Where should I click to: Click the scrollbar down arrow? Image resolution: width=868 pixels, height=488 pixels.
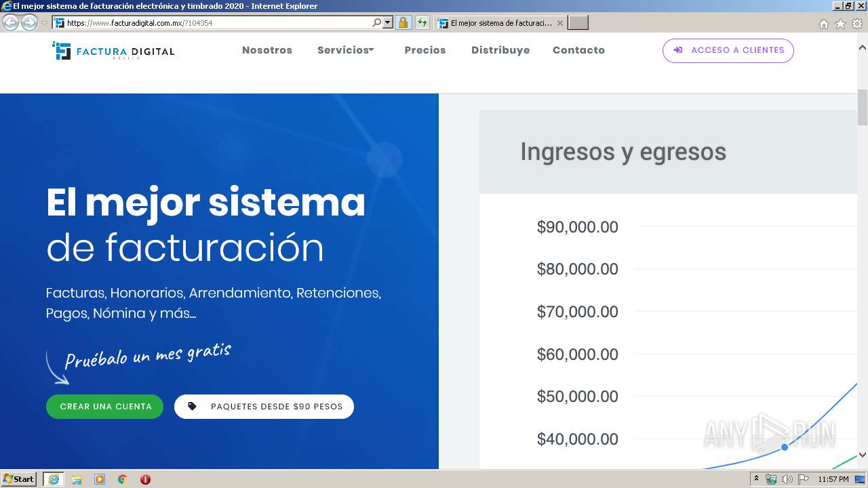(x=863, y=455)
